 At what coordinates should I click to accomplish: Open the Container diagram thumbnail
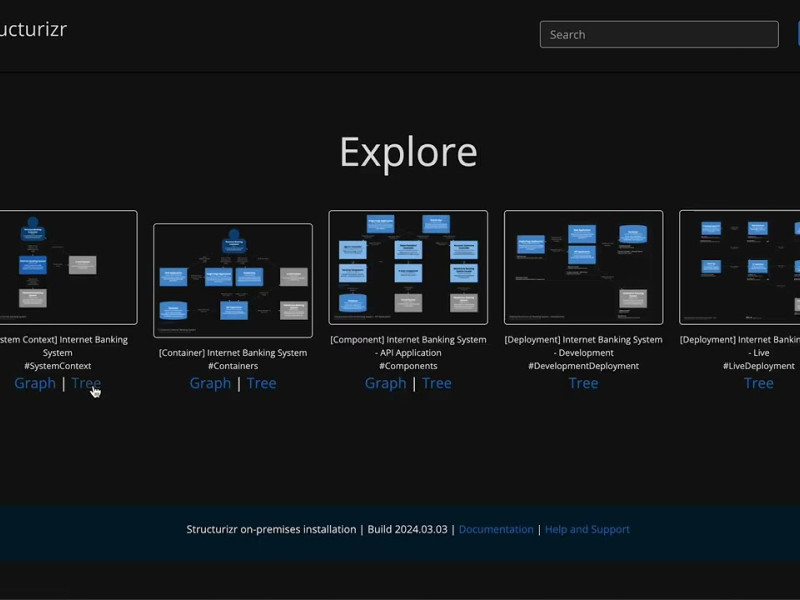(233, 280)
